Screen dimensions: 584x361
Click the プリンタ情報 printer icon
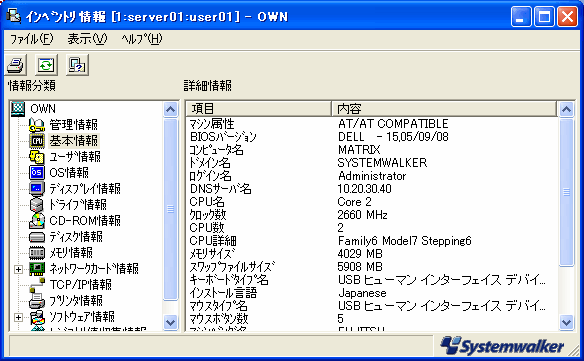(x=37, y=301)
